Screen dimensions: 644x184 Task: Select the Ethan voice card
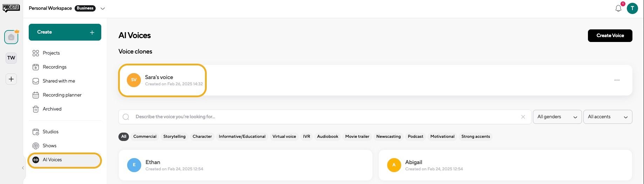click(x=245, y=165)
